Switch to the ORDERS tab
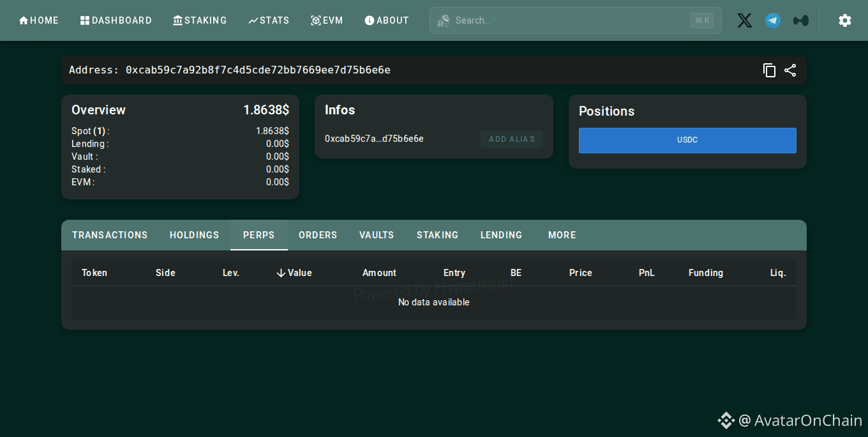The height and width of the screenshot is (437, 868). [x=318, y=235]
